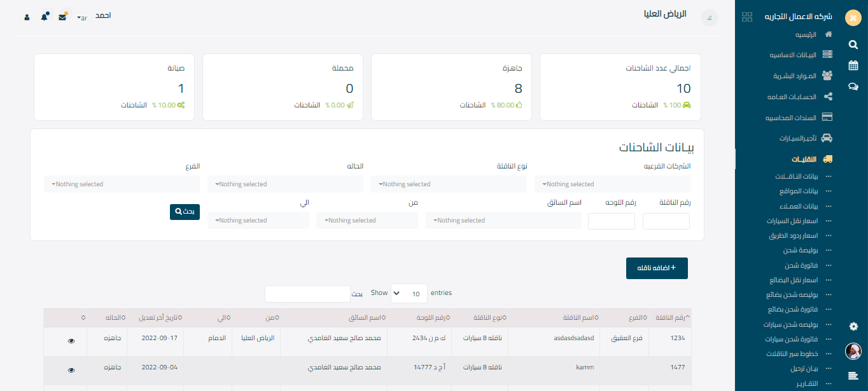Expand the الشركات الفرعيه dropdown
Viewport: 868px width, 391px height.
click(x=612, y=184)
